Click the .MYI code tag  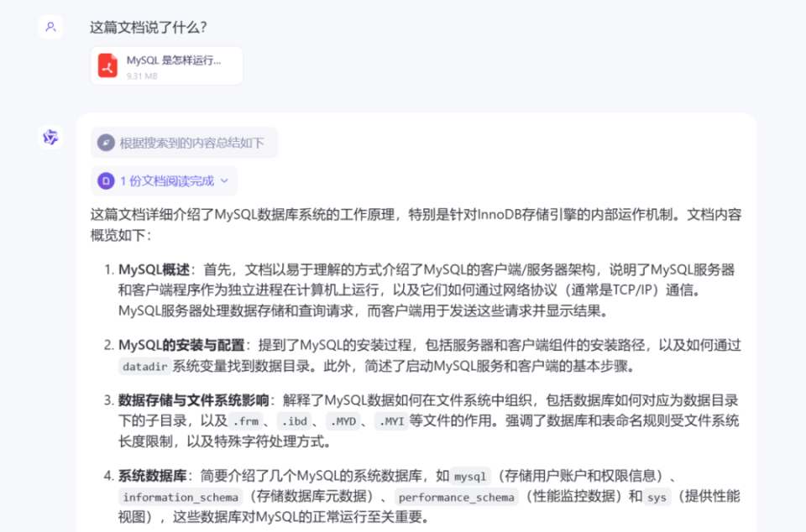pos(391,421)
